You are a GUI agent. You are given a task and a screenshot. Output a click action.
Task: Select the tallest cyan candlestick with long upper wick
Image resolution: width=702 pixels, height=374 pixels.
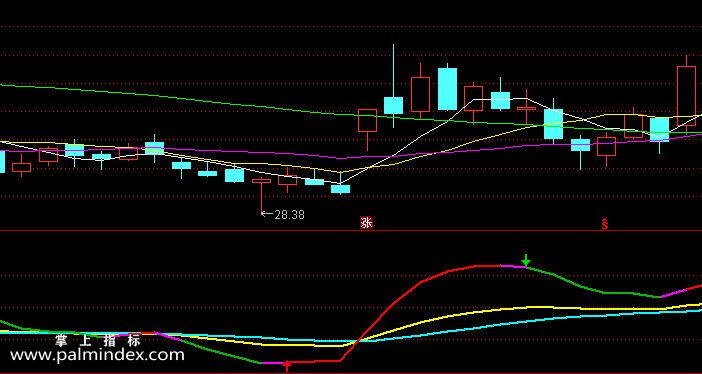pos(394,86)
